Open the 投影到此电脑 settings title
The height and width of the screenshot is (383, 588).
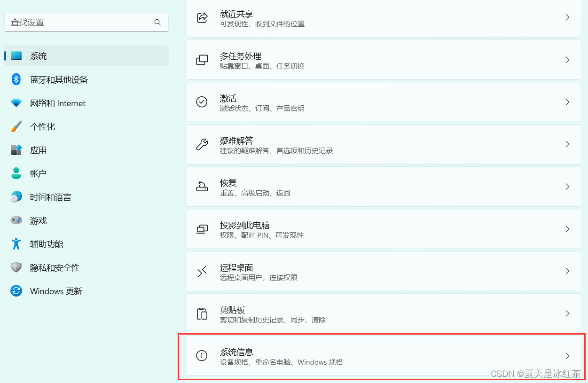tap(245, 226)
